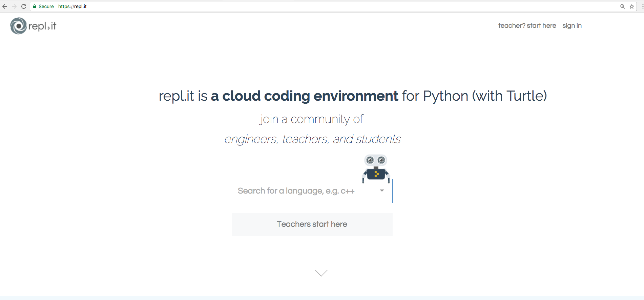Bookmark this page with the star icon
644x300 pixels.
click(x=632, y=6)
